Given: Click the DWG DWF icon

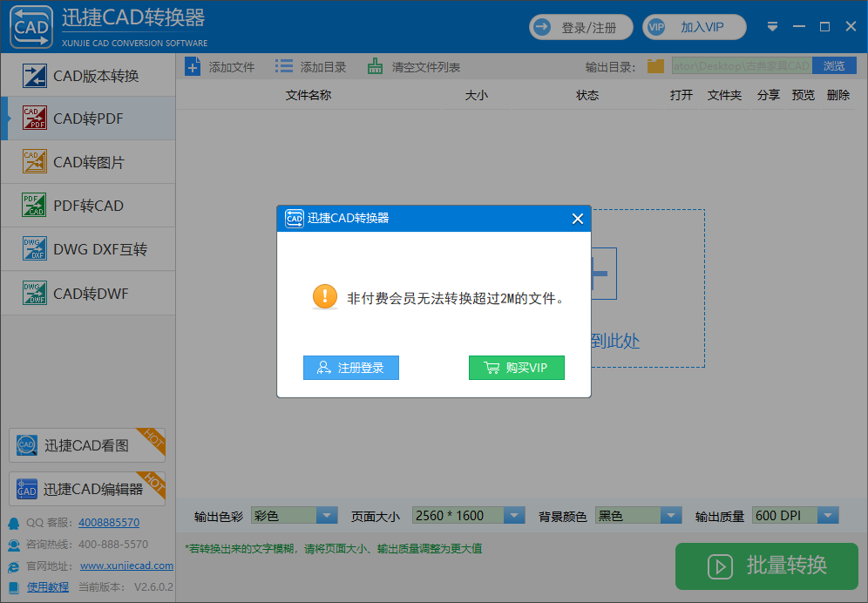Looking at the screenshot, I should coord(34,293).
